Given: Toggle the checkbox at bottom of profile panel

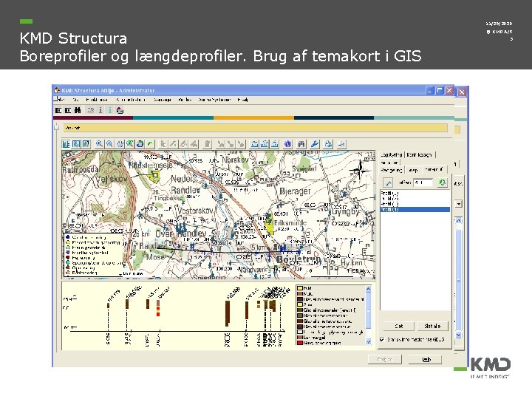Looking at the screenshot, I should [x=383, y=339].
